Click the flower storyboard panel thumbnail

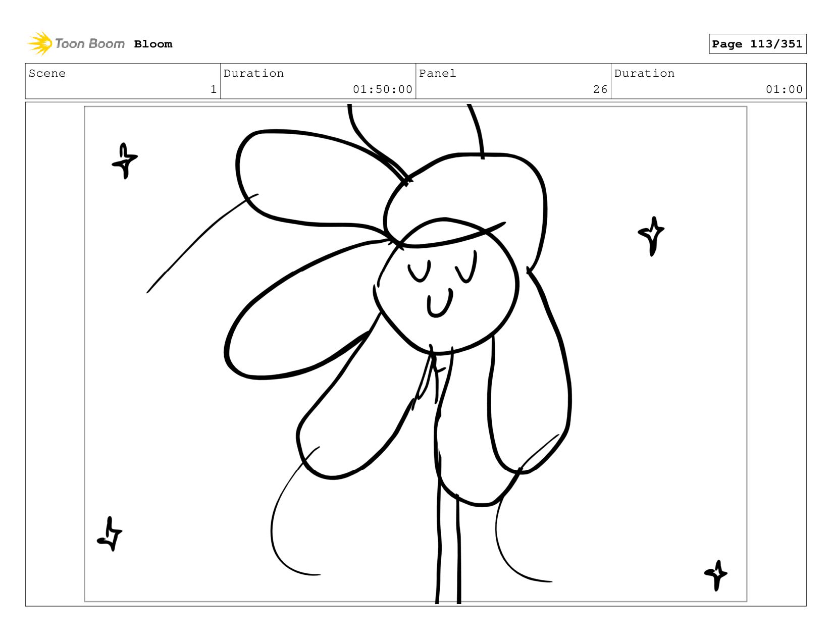coord(415,354)
